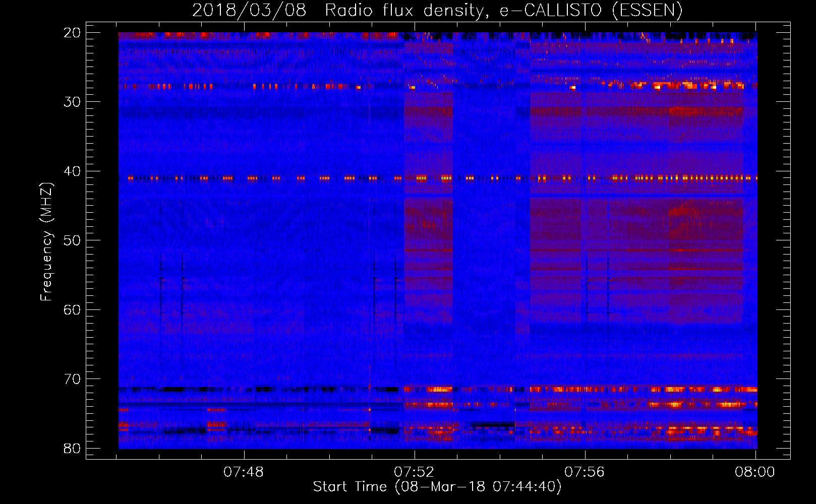Click the 07:56 time tick label
The width and height of the screenshot is (816, 504).
585,472
